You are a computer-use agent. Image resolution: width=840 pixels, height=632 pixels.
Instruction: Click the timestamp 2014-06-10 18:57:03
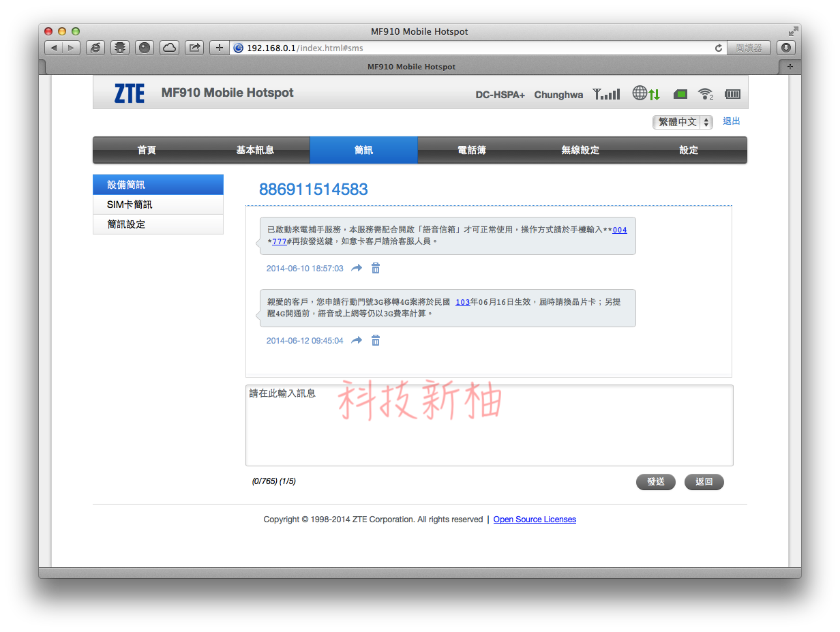coord(305,269)
